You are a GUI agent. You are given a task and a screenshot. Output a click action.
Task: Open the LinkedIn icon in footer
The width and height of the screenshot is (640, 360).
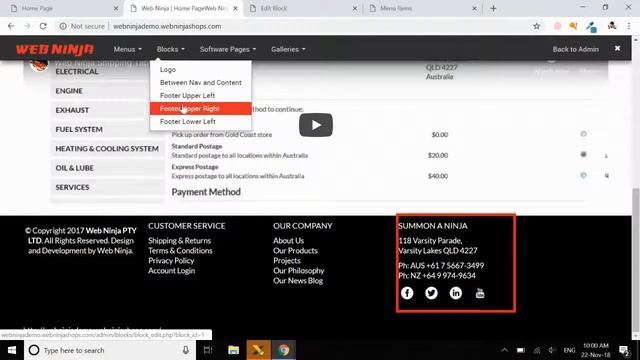coord(456,293)
